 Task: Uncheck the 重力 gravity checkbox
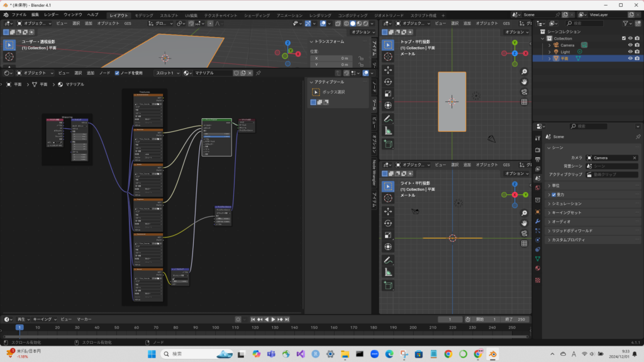point(553,195)
